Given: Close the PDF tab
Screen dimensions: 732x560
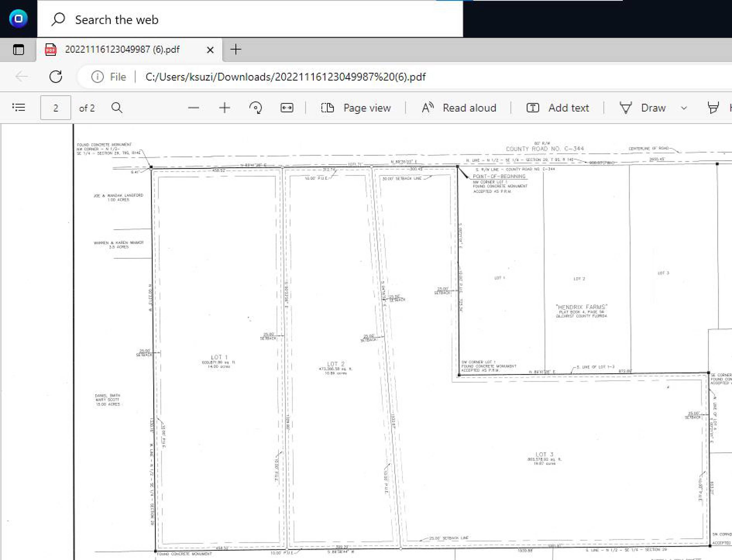Looking at the screenshot, I should [210, 50].
